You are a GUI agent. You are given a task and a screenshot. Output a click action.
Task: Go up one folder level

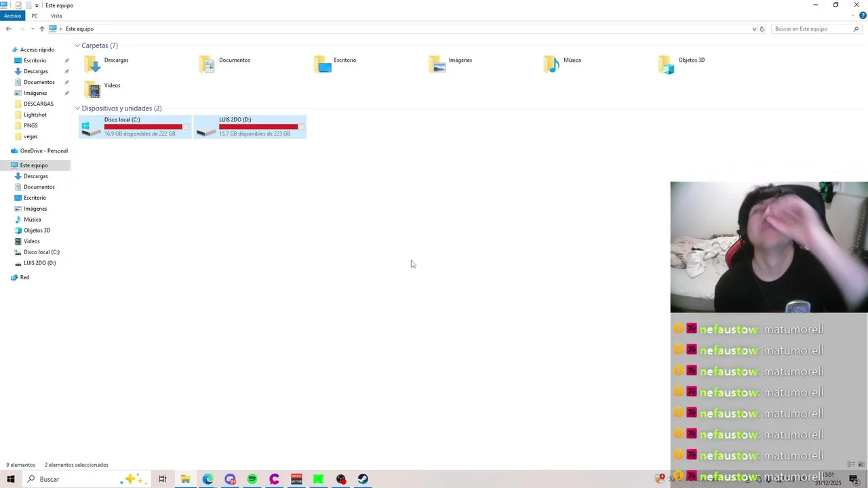coord(41,28)
